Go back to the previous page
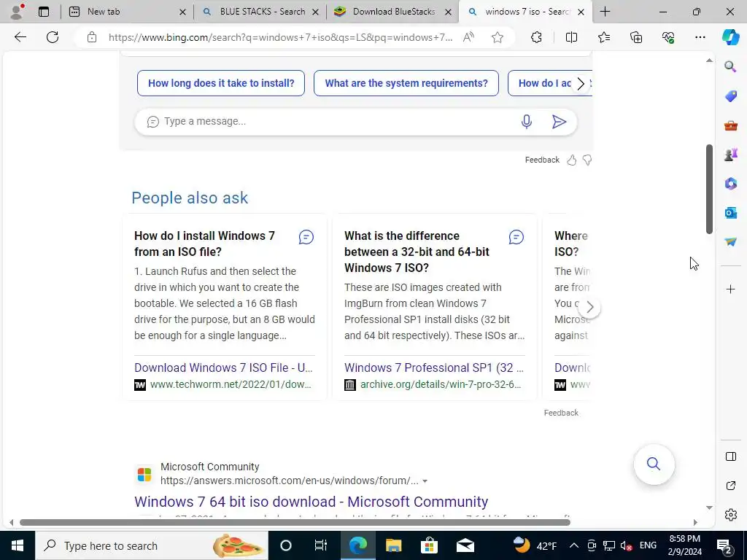 20,37
